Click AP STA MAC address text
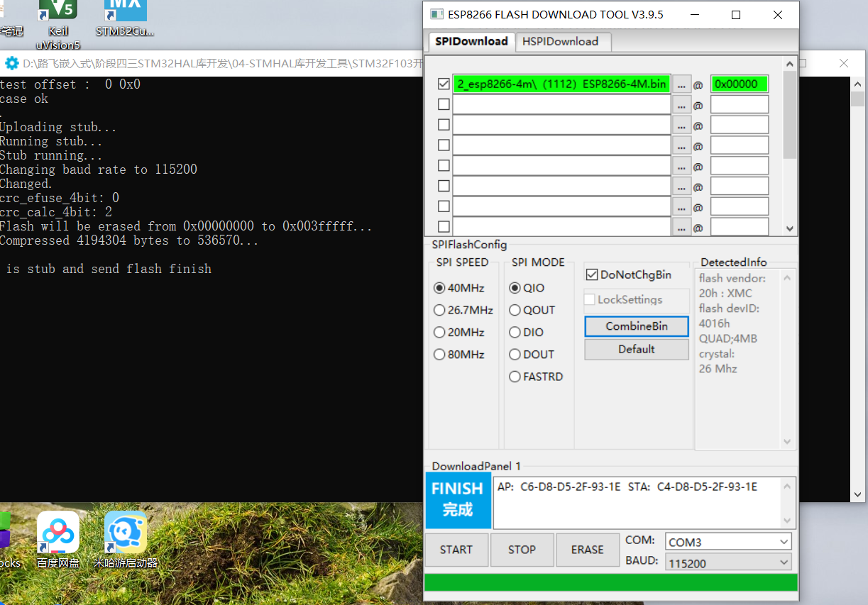 coord(627,487)
